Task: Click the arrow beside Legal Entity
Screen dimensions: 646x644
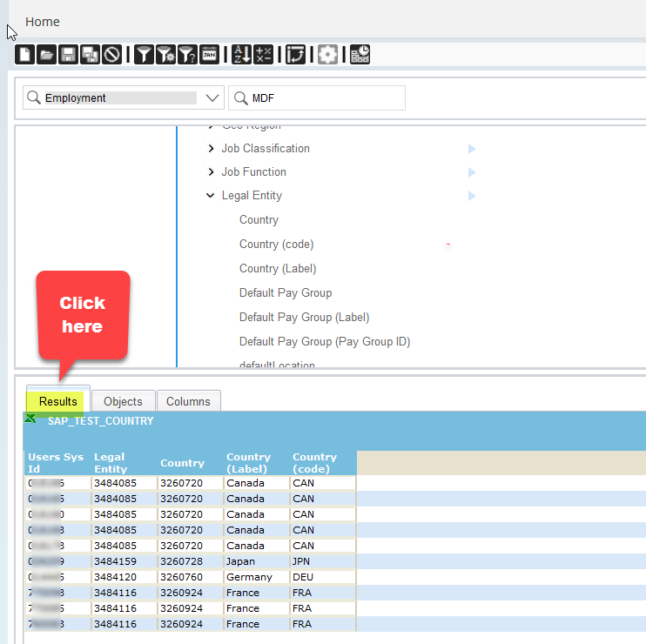Action: tap(472, 196)
